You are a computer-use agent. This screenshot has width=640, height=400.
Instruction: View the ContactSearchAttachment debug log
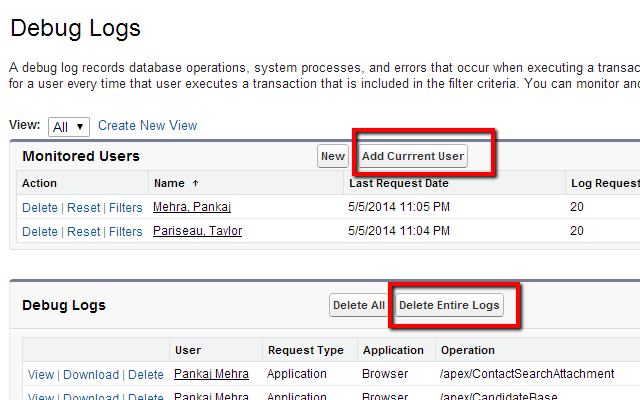tap(41, 375)
